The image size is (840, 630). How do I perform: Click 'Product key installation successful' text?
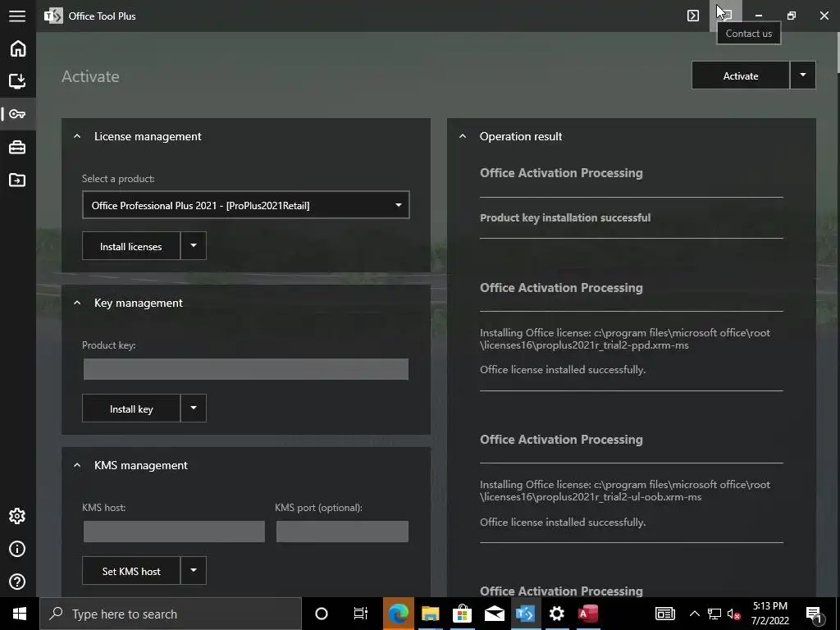[x=565, y=217]
